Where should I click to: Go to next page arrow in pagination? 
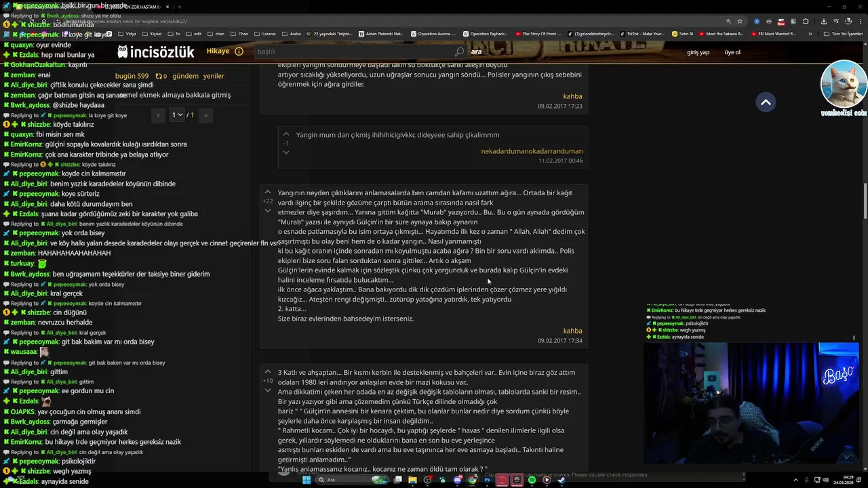coord(205,115)
